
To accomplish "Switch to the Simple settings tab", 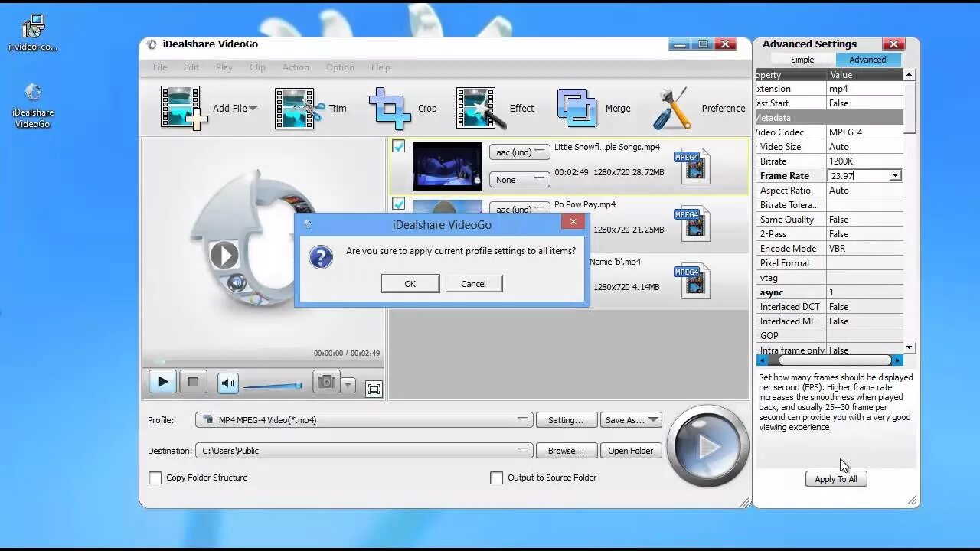I will click(x=802, y=60).
